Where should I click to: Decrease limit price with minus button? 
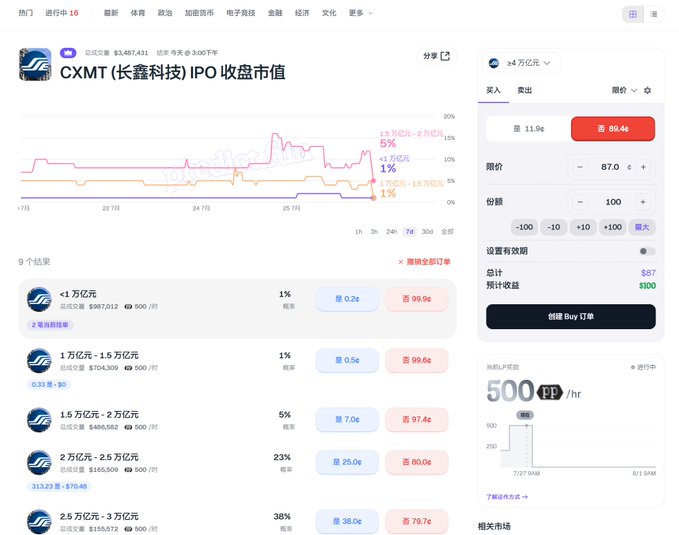coord(580,167)
